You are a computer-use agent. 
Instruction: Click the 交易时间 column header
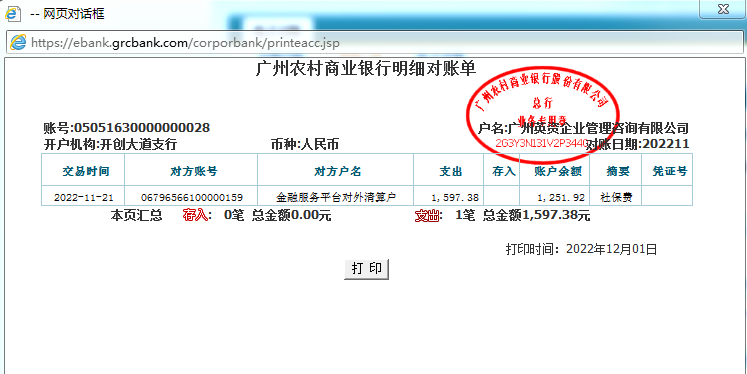[x=83, y=170]
